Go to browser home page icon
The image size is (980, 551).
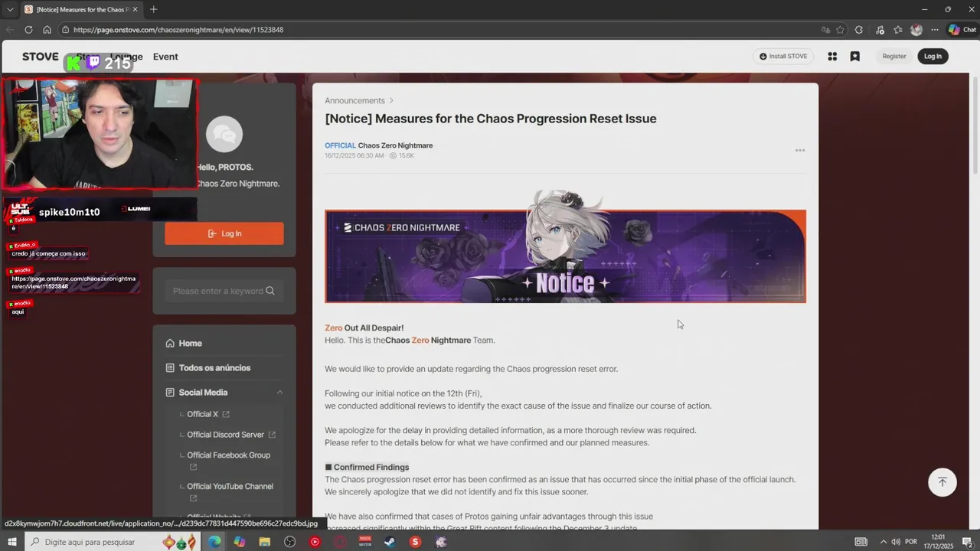point(47,30)
